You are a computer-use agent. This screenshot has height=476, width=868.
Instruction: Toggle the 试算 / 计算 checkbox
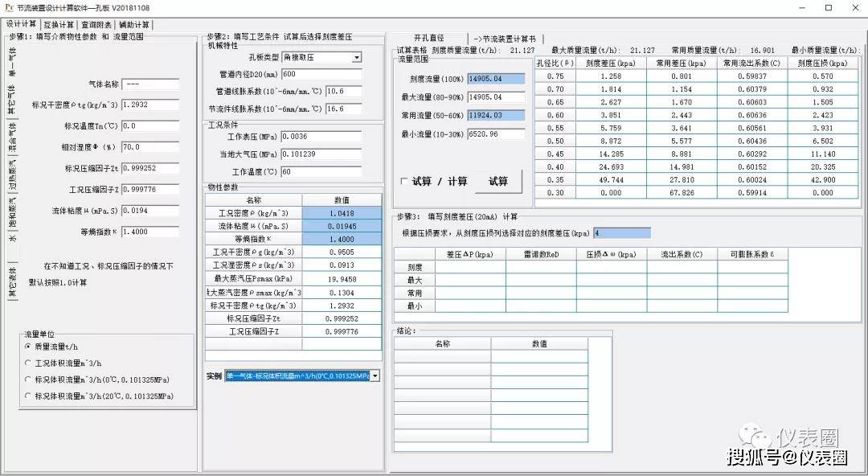(x=403, y=182)
